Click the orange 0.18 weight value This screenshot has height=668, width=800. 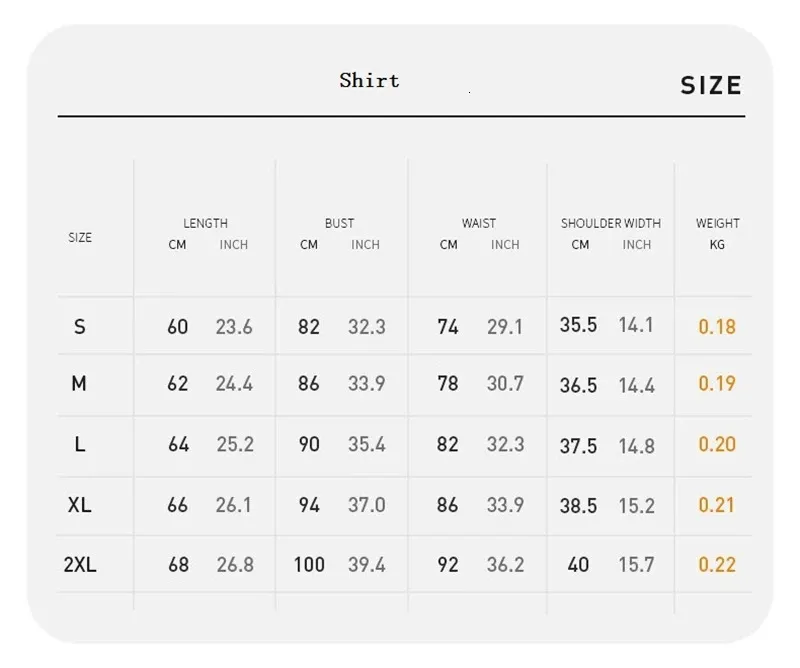tap(717, 327)
